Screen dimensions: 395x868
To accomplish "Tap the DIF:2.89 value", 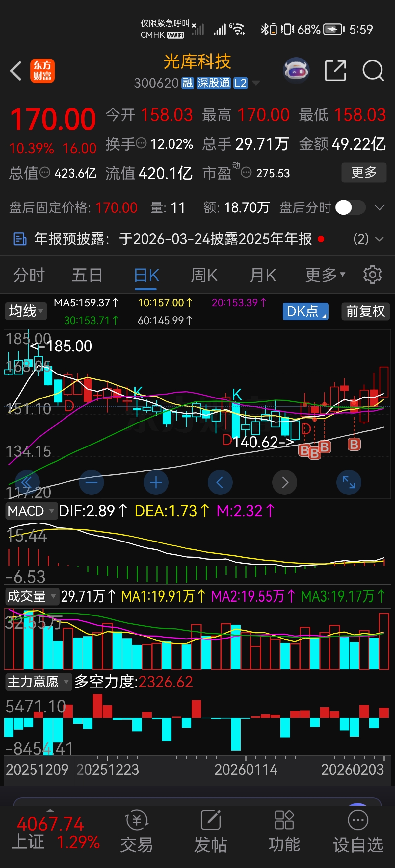I will tap(93, 511).
